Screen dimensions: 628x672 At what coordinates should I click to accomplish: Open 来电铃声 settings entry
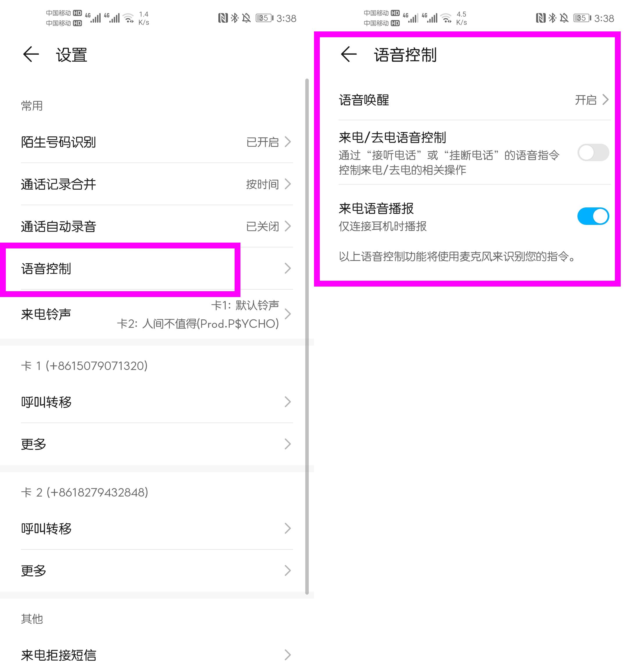[x=157, y=314]
